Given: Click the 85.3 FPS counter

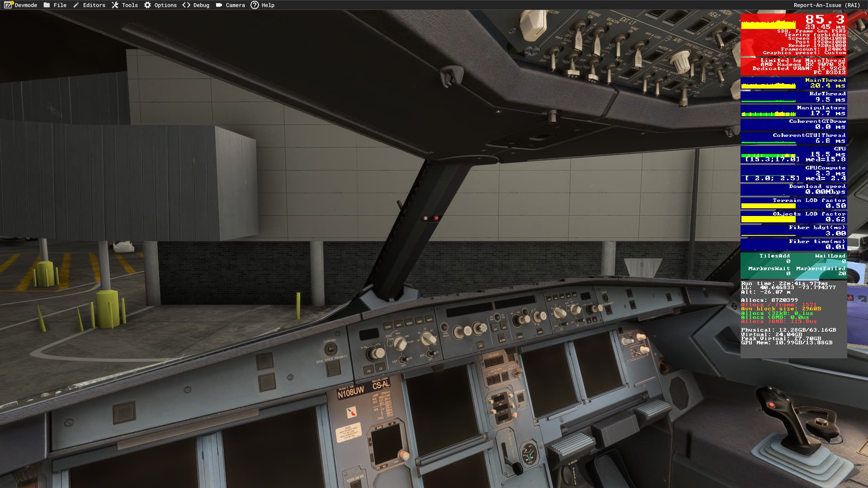Looking at the screenshot, I should point(825,19).
